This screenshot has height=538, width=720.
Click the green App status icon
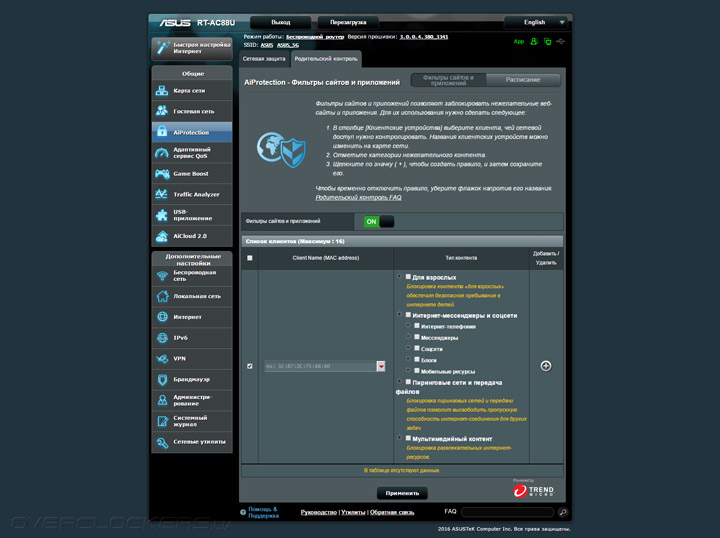point(518,41)
